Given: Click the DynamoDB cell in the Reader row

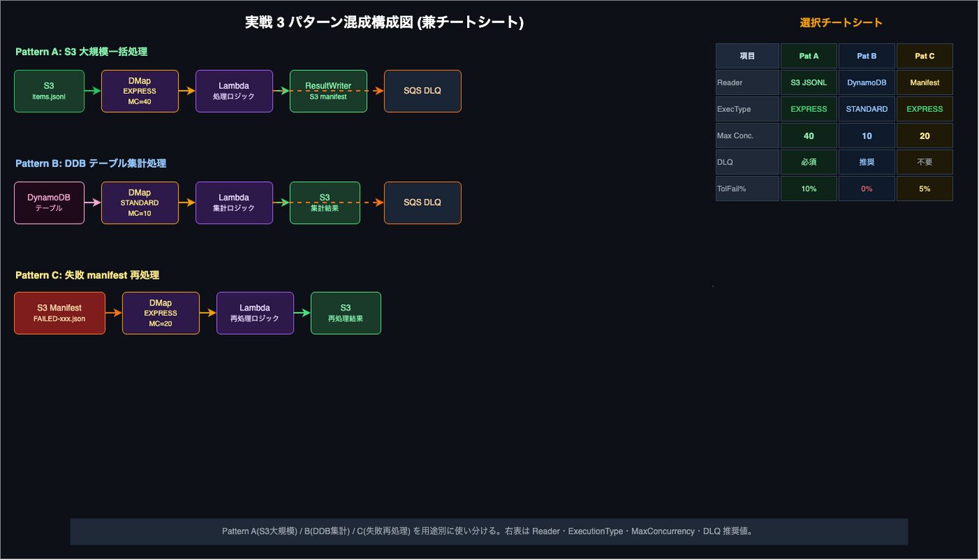Looking at the screenshot, I should [x=867, y=82].
